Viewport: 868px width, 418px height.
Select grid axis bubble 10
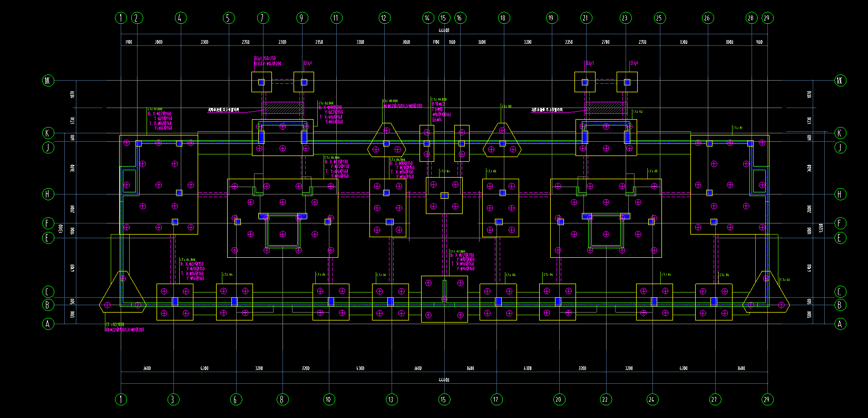point(329,399)
